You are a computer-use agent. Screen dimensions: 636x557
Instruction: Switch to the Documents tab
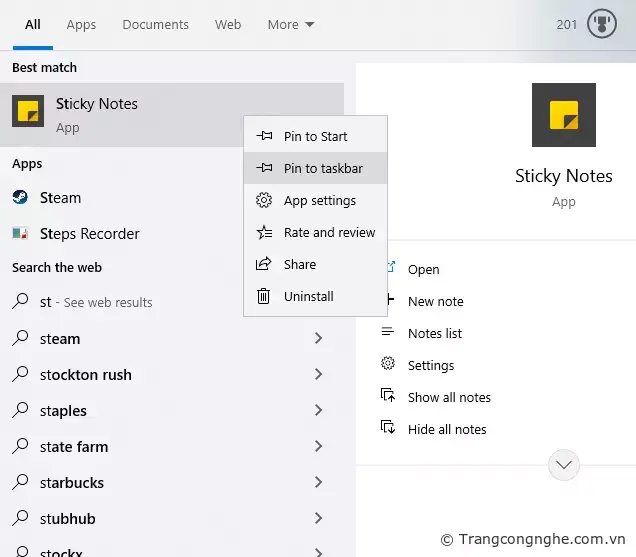[x=155, y=24]
